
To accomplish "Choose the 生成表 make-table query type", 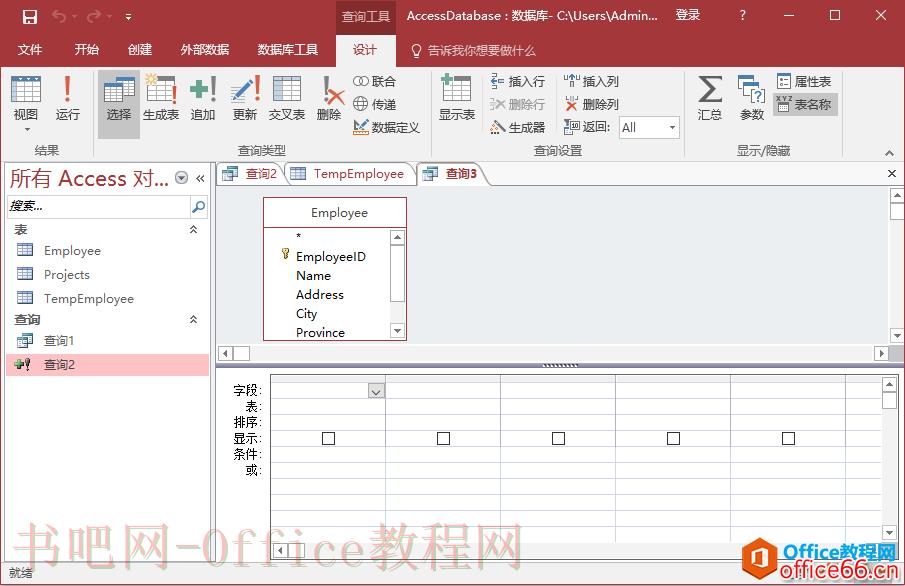I will coord(160,98).
